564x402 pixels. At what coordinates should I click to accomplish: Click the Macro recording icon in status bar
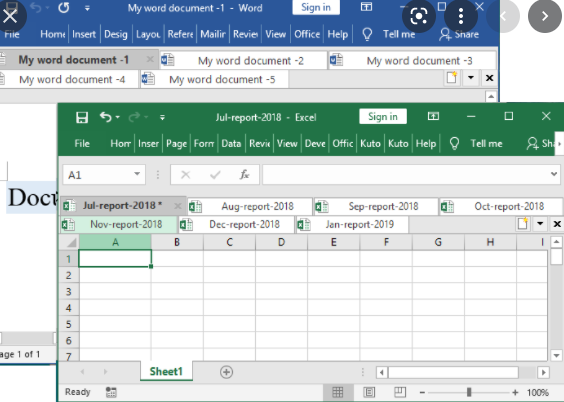(111, 392)
